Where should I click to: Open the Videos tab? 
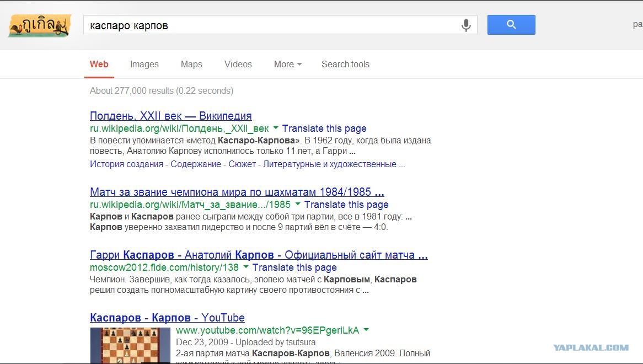[x=238, y=65]
